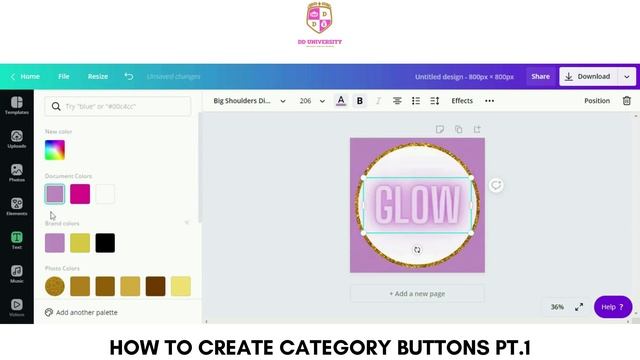Screen dimensions: 640x360
Task: Delete the selected element with trash icon
Action: point(627,101)
